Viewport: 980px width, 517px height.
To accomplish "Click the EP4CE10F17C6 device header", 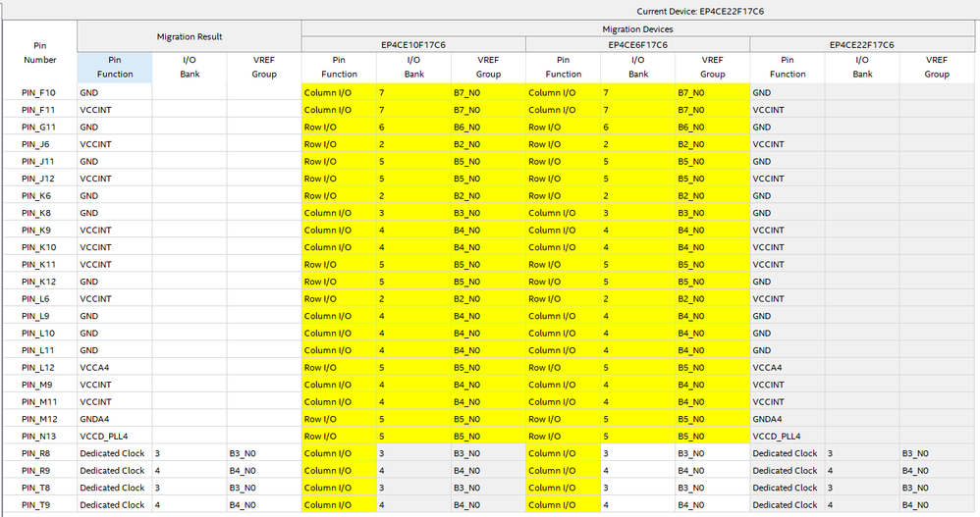I will tap(413, 45).
